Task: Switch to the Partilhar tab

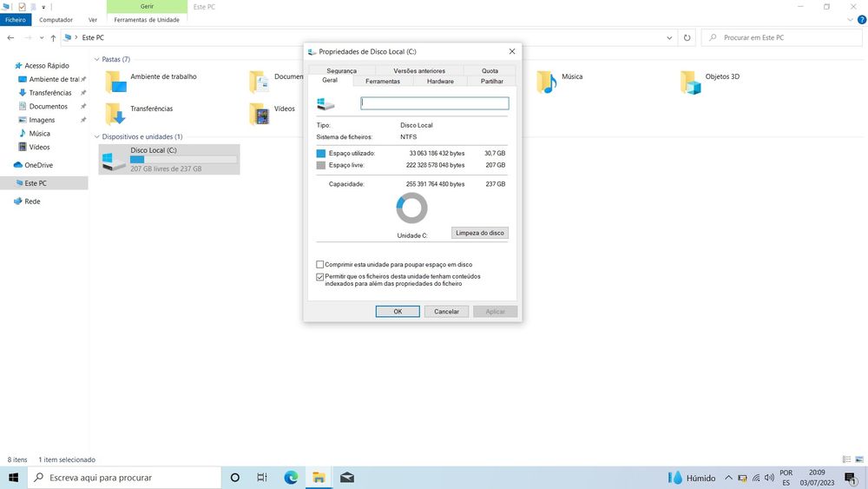Action: (491, 81)
